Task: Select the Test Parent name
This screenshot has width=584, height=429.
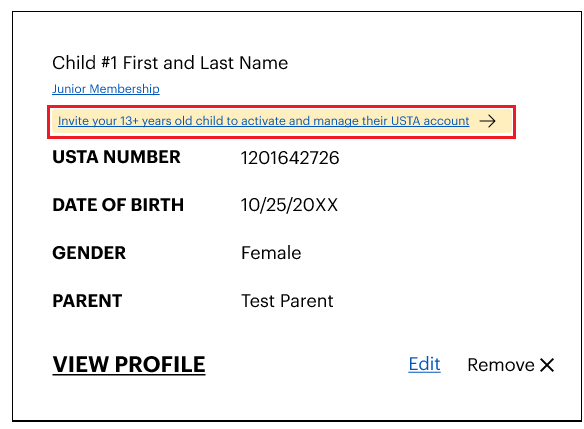Action: [x=287, y=301]
